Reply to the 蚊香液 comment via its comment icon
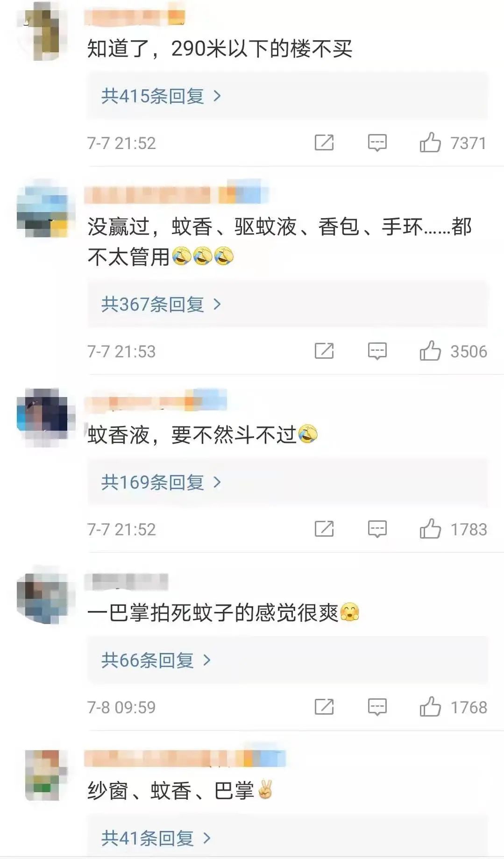The image size is (504, 859). [377, 529]
